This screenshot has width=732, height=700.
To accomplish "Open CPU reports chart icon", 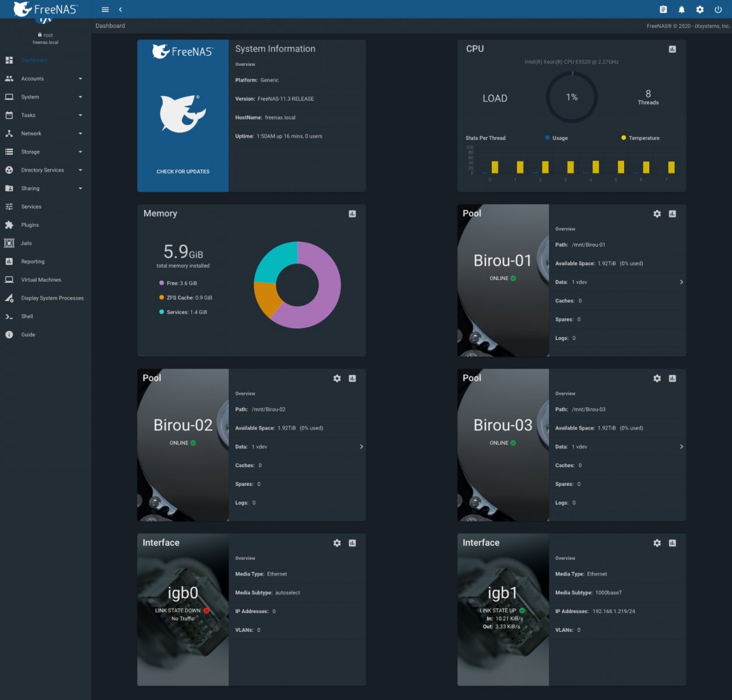I will (x=672, y=49).
